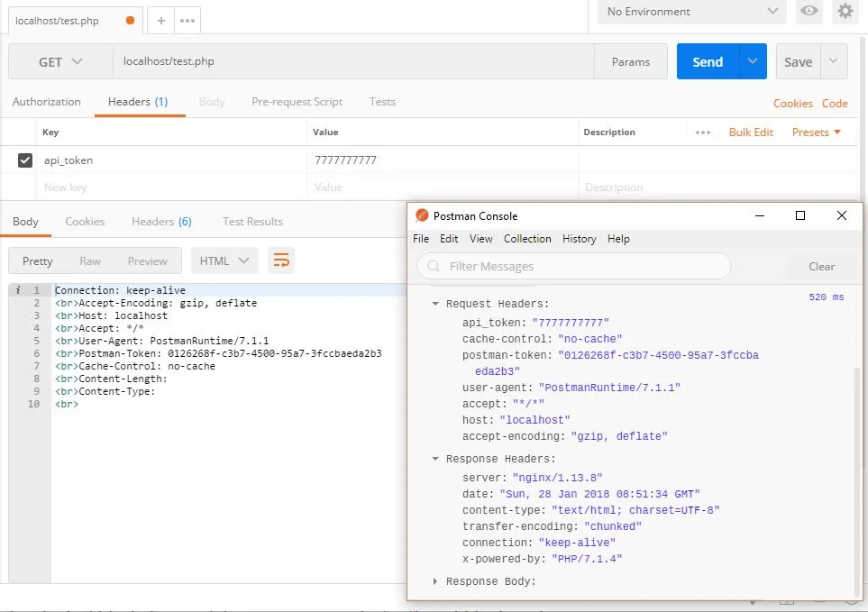Open the console Edit menu
Viewport: 868px width, 612px height.
(448, 239)
